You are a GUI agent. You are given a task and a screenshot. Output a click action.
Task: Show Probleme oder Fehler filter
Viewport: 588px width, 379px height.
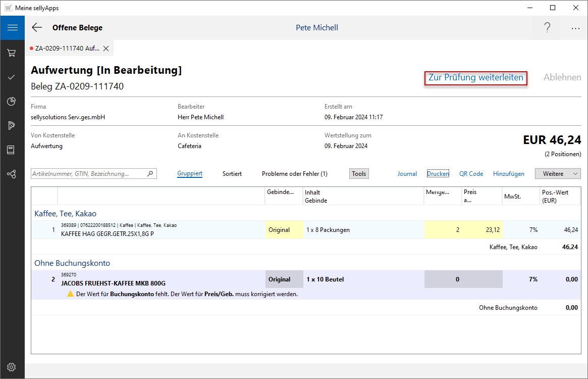(x=294, y=174)
